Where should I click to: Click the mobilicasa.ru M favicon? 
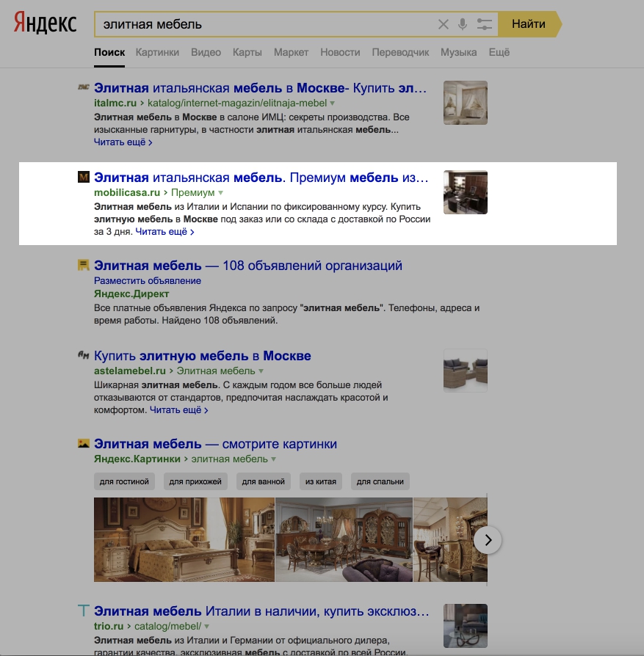(x=84, y=177)
